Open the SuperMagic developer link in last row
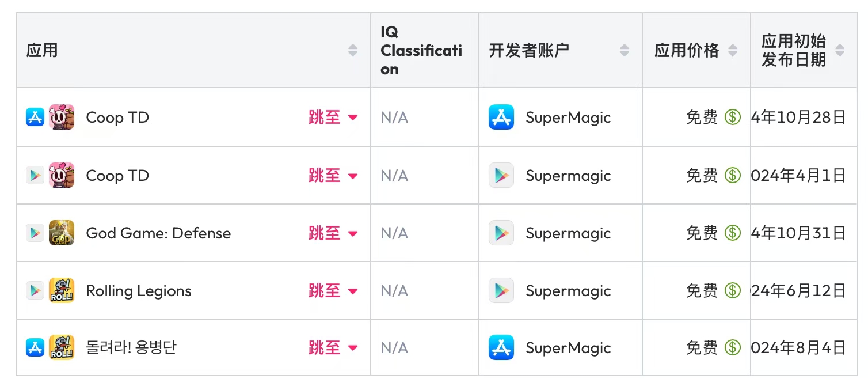This screenshot has width=868, height=390. point(568,348)
